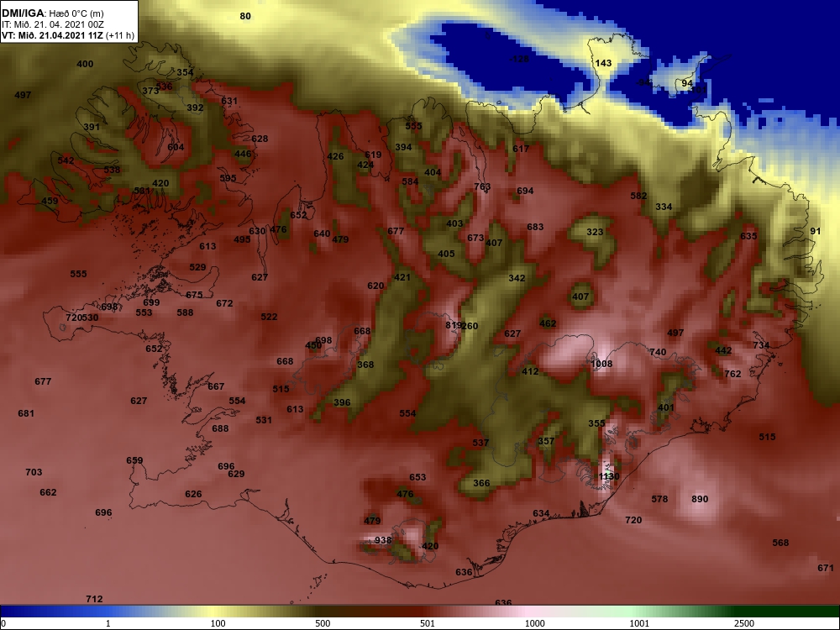This screenshot has height=630, width=840.
Task: Click the map value 357
Action: [546, 441]
